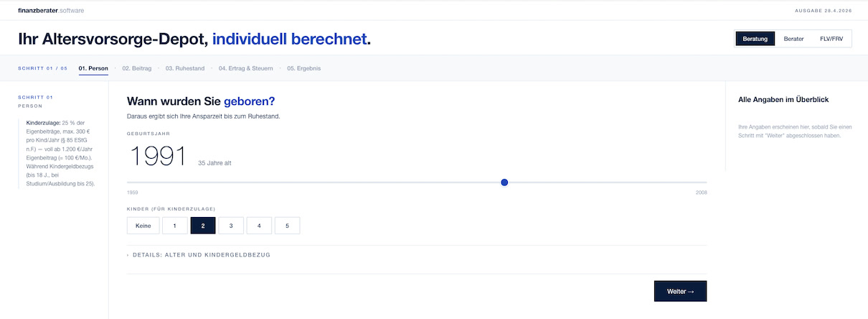868x319 pixels.
Task: Select 1 child option
Action: pyautogui.click(x=174, y=226)
